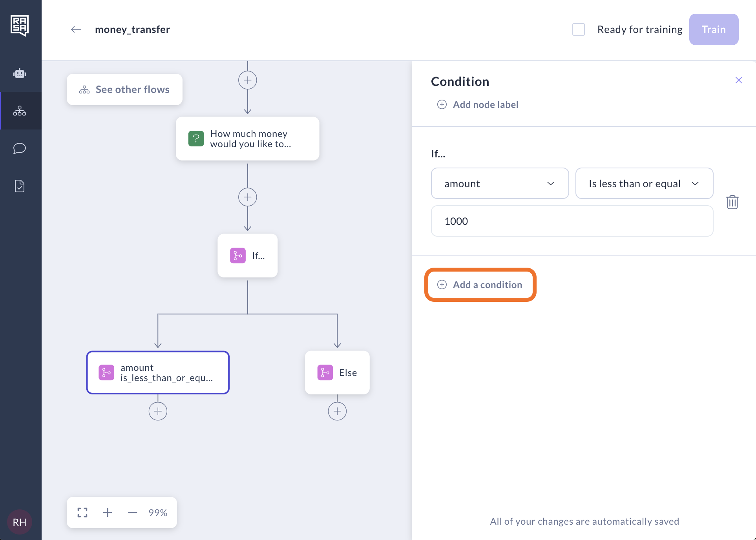756x540 pixels.
Task: Click Add node label link
Action: [478, 104]
